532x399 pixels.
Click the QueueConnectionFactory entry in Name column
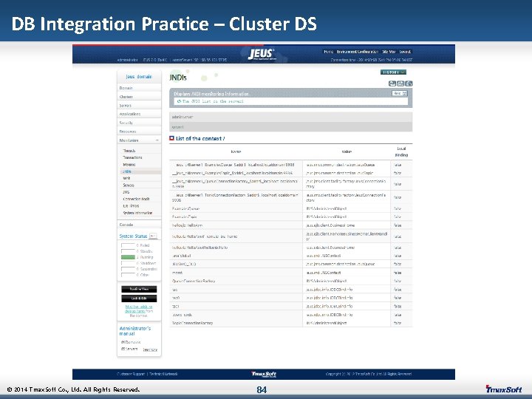(194, 281)
